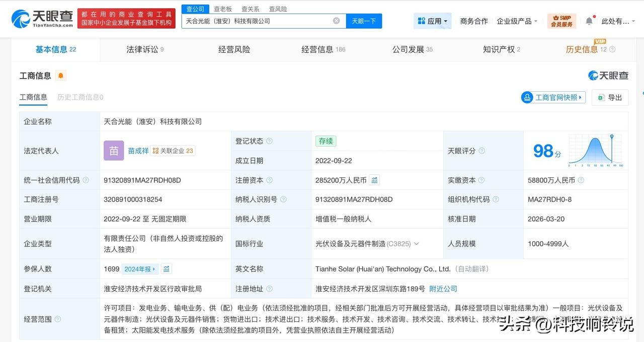Open notifications via the bell icon
Screen dimensions: 644x342
pyautogui.click(x=590, y=21)
